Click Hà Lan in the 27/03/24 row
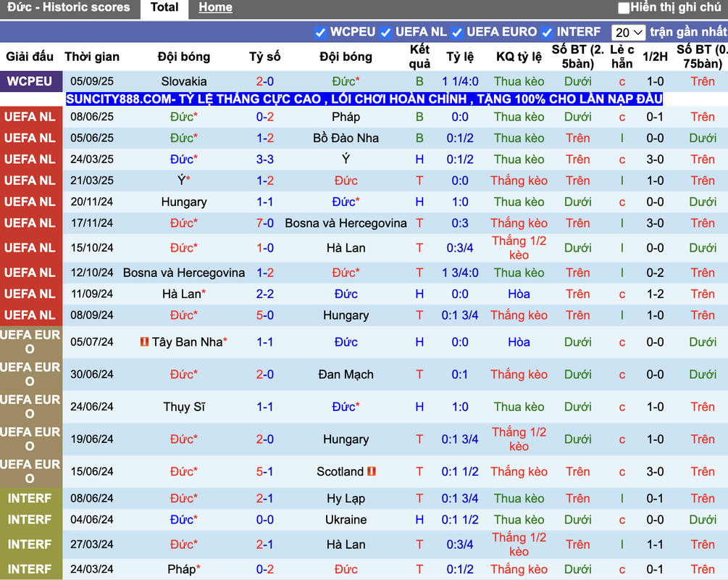Screen dimensions: 728x580 coord(346,544)
